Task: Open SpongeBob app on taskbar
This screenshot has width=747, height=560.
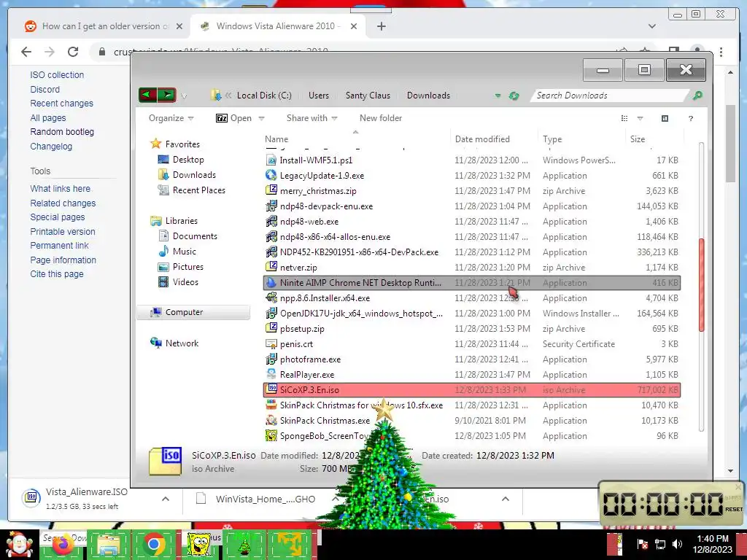Action: coord(198,545)
